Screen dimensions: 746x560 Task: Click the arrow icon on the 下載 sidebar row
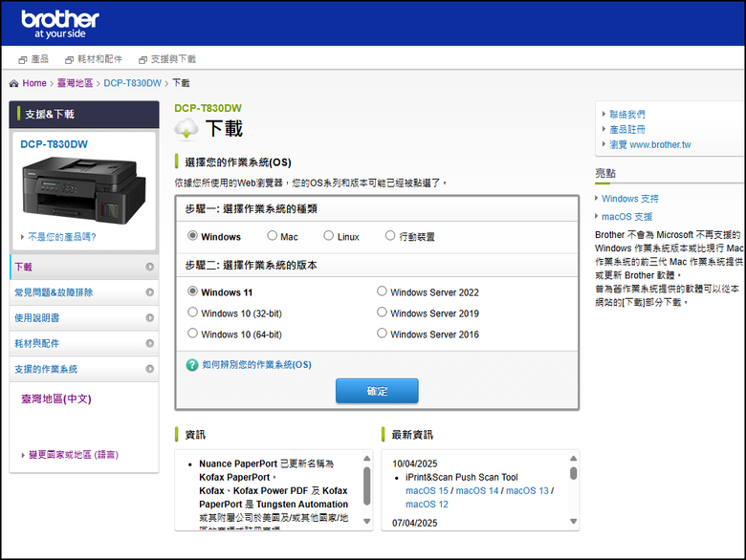click(x=150, y=267)
